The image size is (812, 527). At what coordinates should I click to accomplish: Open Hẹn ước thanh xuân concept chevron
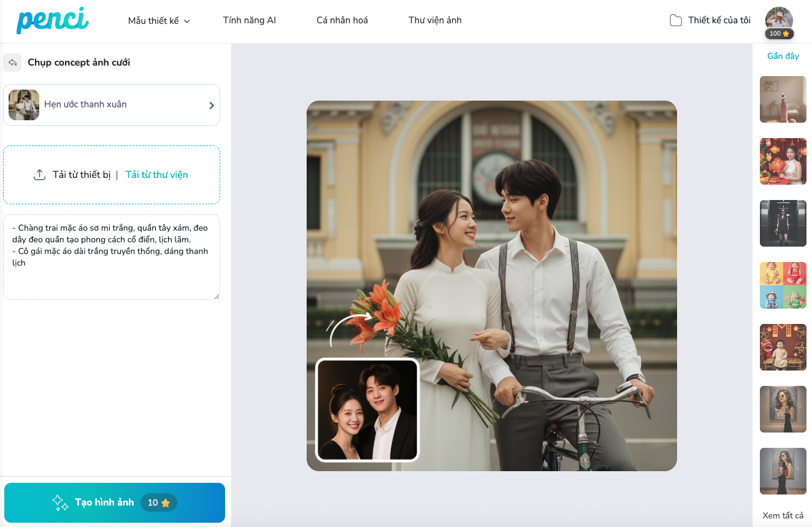pyautogui.click(x=212, y=105)
